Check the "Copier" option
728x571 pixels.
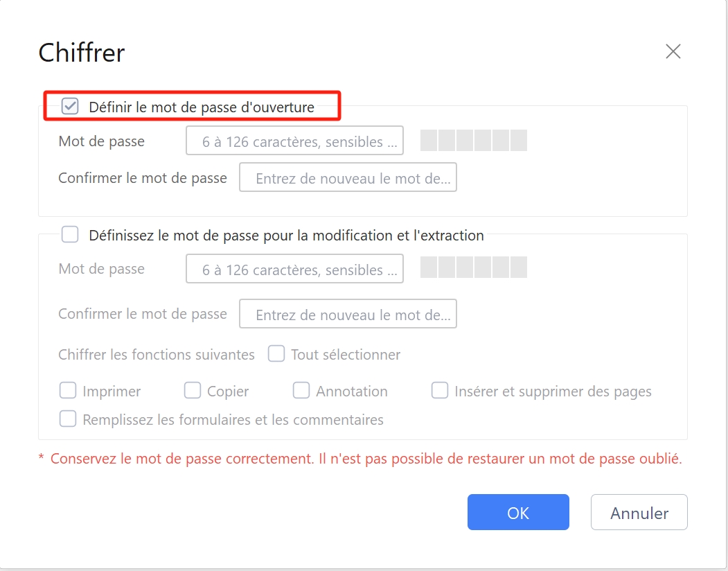192,390
